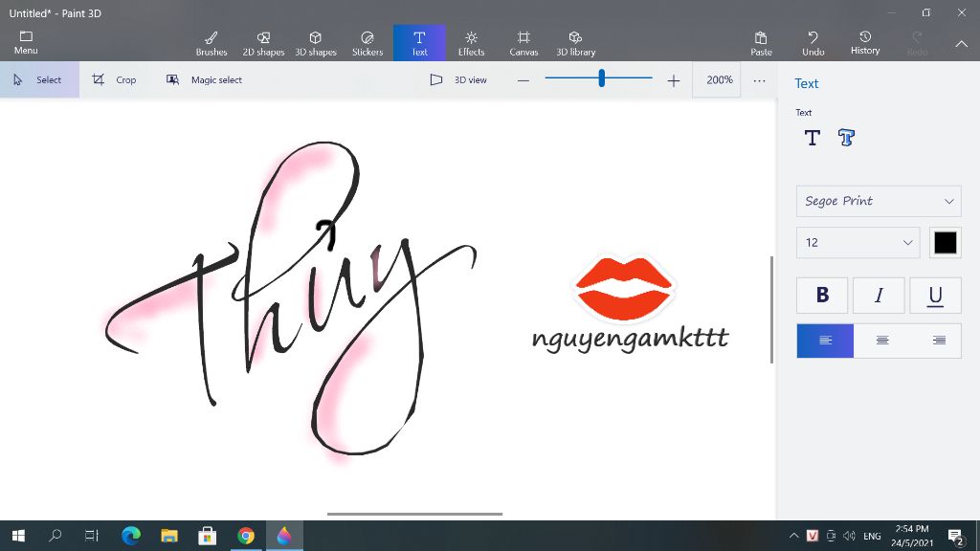Click the zoom slider handle

pos(601,78)
